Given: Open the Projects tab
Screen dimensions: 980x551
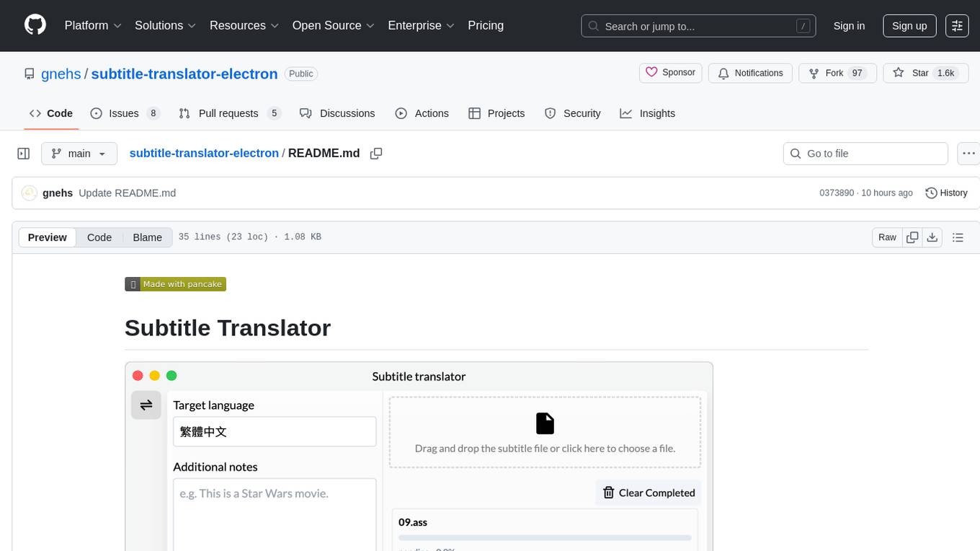Looking at the screenshot, I should point(496,113).
